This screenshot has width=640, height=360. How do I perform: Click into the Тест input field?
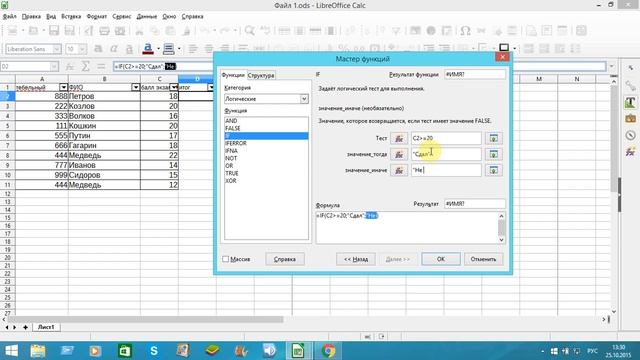point(446,138)
